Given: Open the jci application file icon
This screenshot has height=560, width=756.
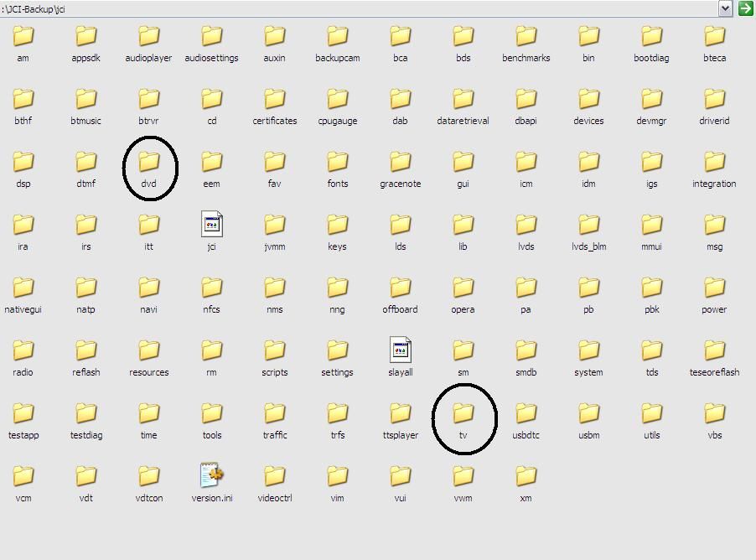Looking at the screenshot, I should (212, 224).
